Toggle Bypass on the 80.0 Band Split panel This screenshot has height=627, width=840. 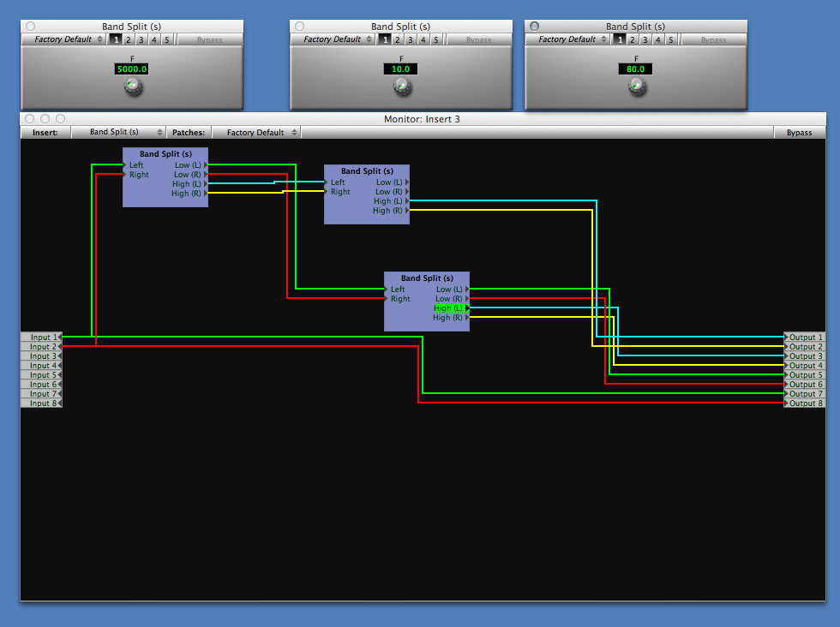(713, 40)
